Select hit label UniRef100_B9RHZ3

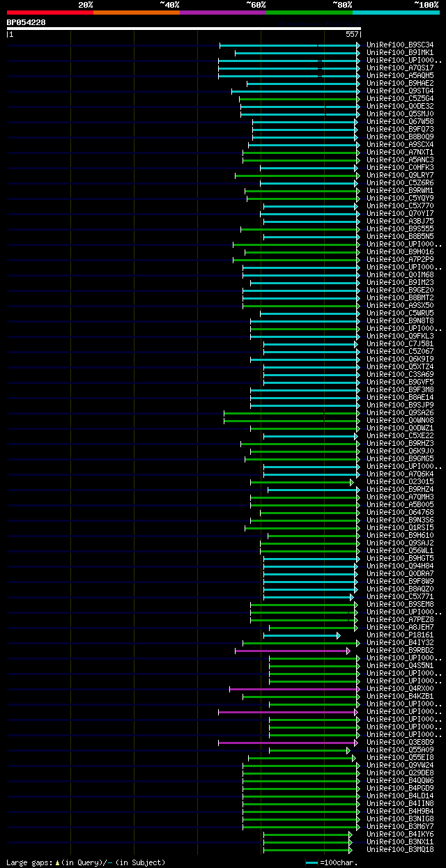(x=400, y=444)
